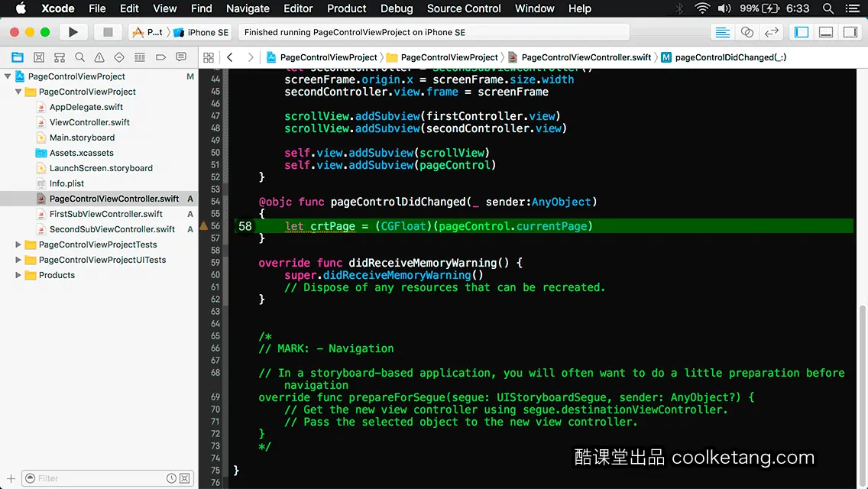Open the Issue navigator warning icon
This screenshot has height=489, width=868.
[99, 57]
